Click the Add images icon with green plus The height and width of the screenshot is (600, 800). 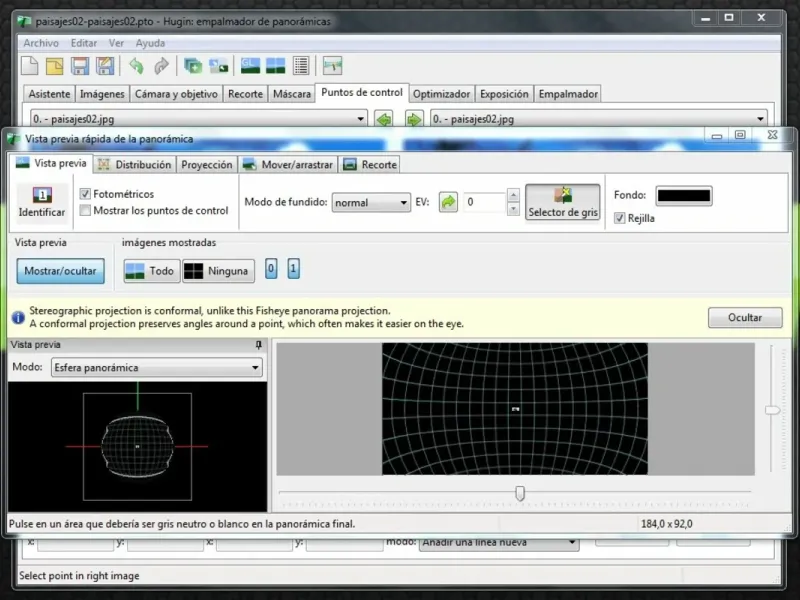pyautogui.click(x=193, y=66)
